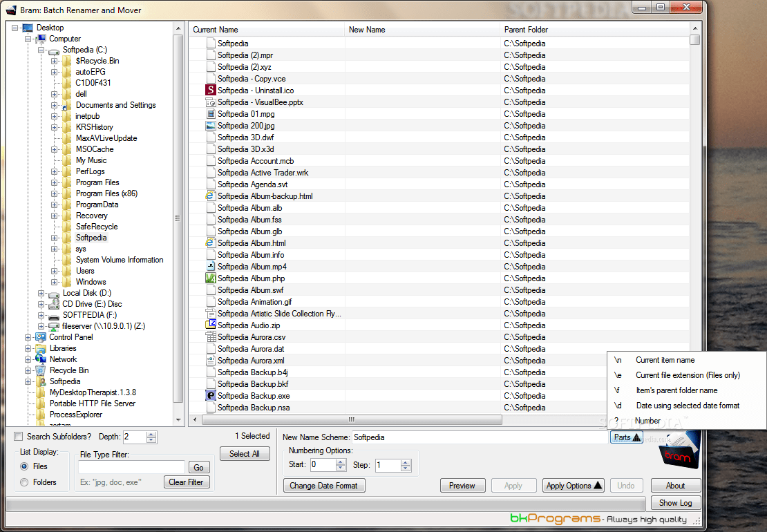767x532 pixels.
Task: Click the Softpedia 01.mpg video icon
Action: [210, 114]
